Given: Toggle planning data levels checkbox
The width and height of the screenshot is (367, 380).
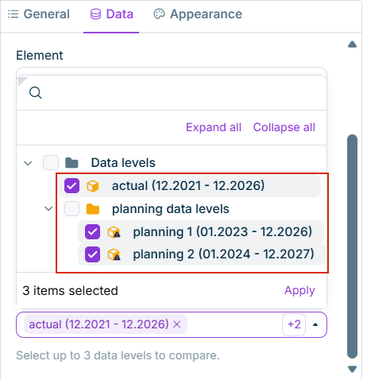Looking at the screenshot, I should (72, 209).
